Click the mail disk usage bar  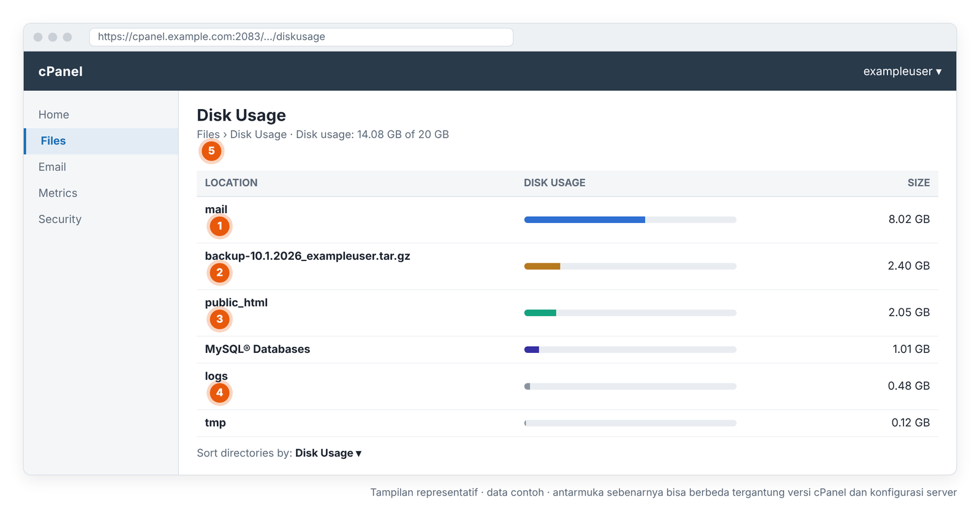630,219
